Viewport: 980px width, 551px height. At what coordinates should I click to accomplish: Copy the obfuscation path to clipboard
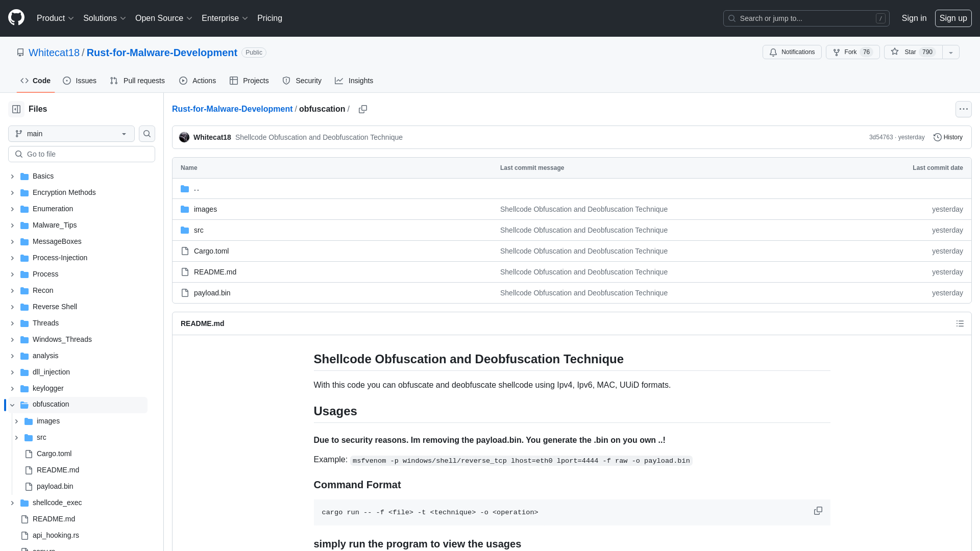(363, 109)
